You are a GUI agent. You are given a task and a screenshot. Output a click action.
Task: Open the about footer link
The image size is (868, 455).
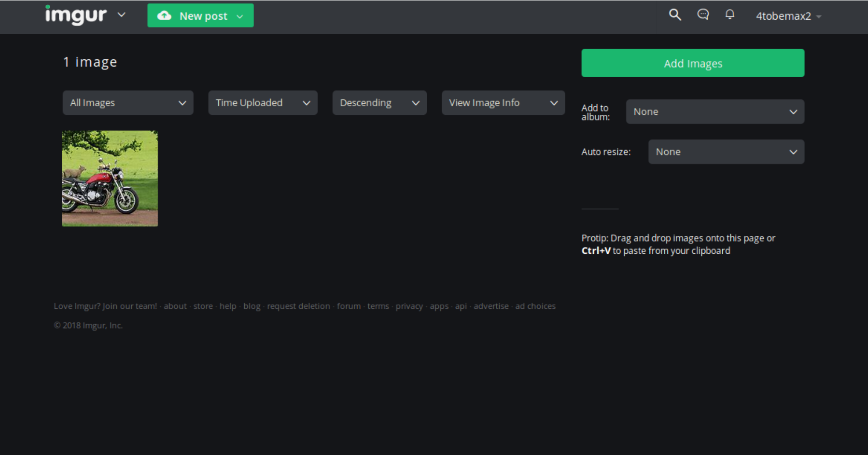pyautogui.click(x=175, y=306)
